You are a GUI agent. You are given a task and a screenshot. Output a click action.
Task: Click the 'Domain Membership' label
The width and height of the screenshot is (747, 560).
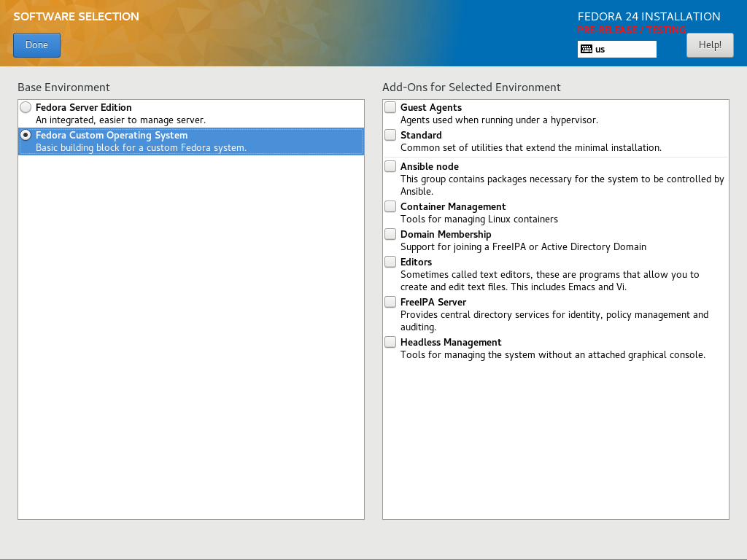tap(446, 234)
